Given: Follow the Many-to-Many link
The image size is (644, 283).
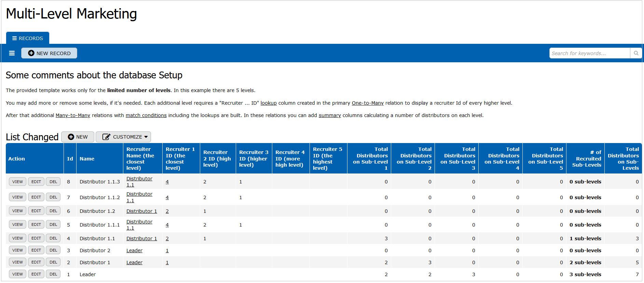Looking at the screenshot, I should [x=73, y=115].
